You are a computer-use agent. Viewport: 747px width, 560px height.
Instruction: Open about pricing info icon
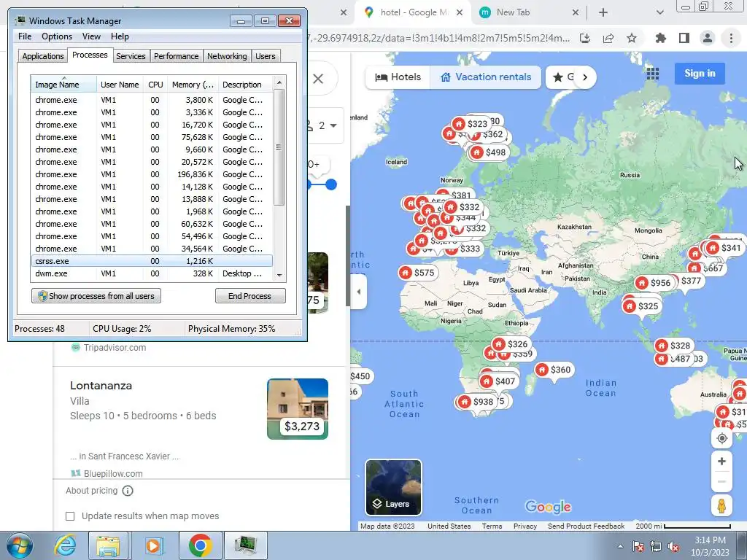pyautogui.click(x=128, y=491)
